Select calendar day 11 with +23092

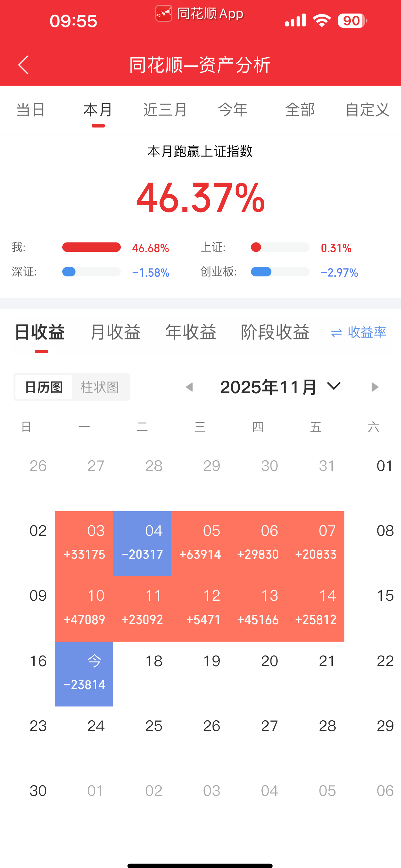click(x=142, y=609)
